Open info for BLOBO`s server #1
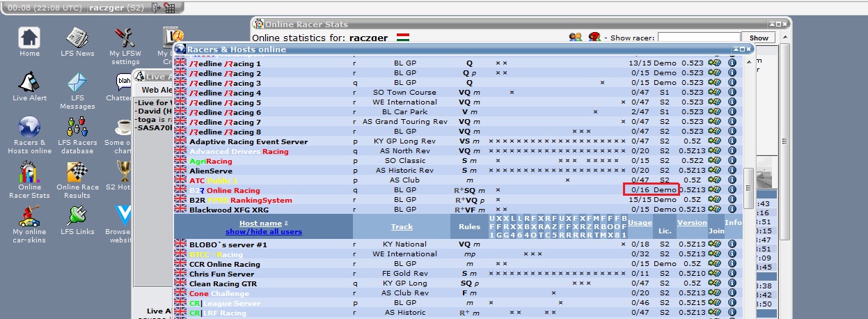 point(732,244)
